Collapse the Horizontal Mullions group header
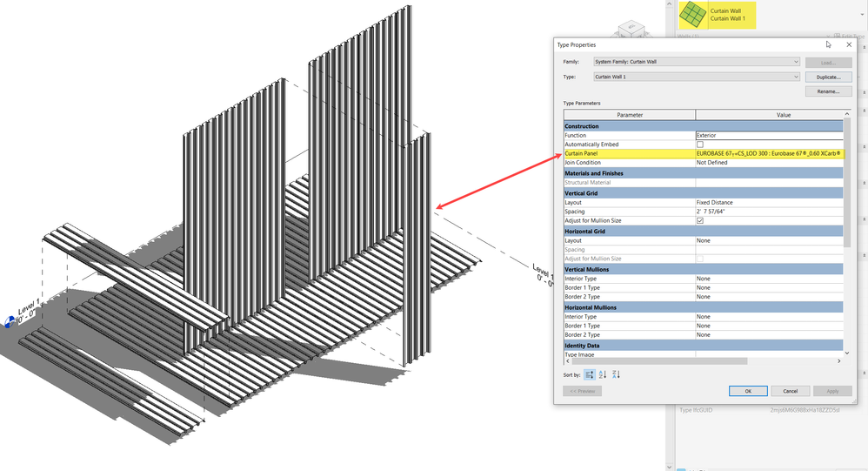The width and height of the screenshot is (868, 471). tap(703, 307)
